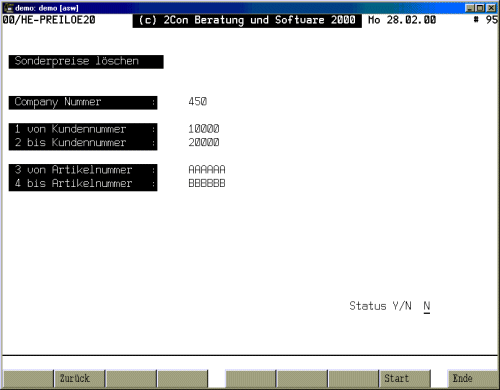Screen dimensions: 500x390
Task: Select the bis Artikelnummer value BBBBBB
Action: 207,183
